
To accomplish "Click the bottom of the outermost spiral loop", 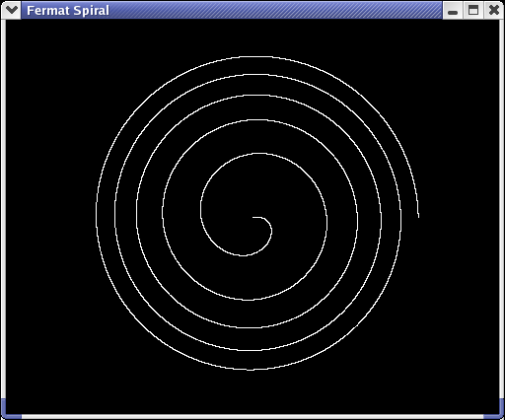I will (250, 370).
